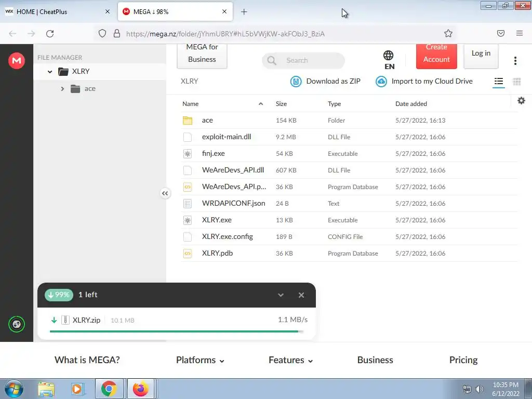The image size is (532, 399).
Task: Open Chrome from taskbar
Action: tap(109, 389)
